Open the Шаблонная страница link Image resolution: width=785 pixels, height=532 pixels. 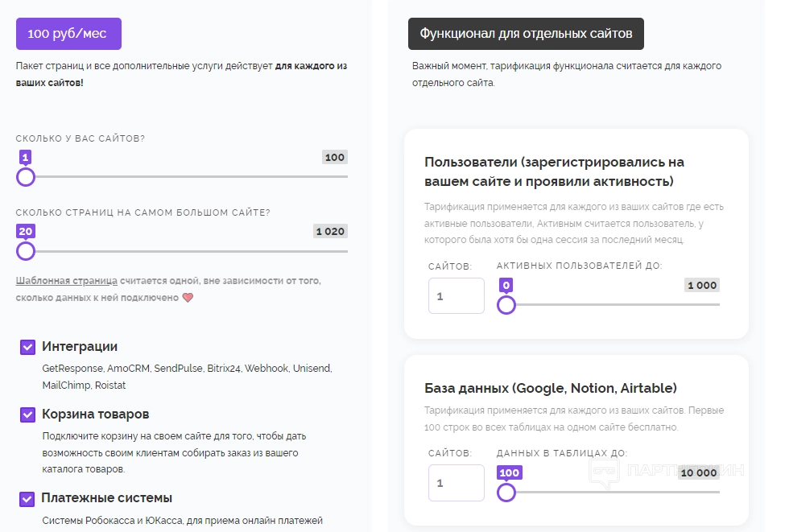click(x=67, y=281)
